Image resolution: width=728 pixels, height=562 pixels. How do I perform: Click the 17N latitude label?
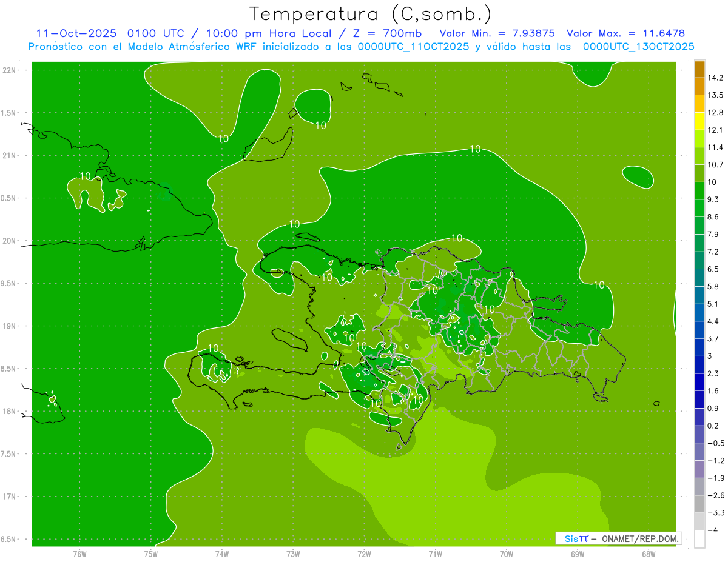10,497
